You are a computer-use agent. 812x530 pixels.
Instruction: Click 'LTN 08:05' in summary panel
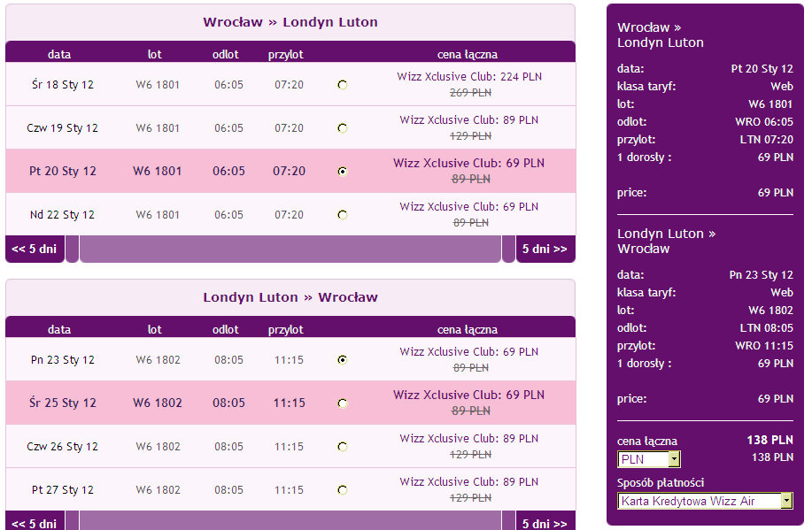click(x=767, y=328)
